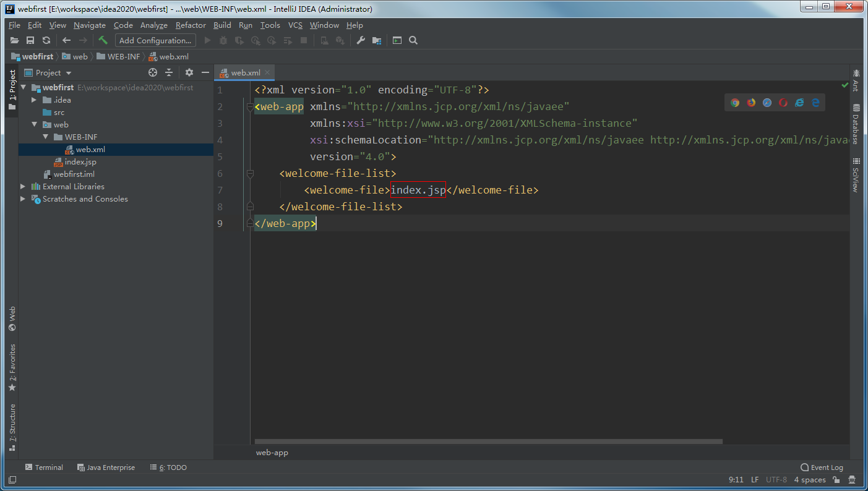Click the editor horizontal scrollbar
The image size is (868, 491).
point(488,442)
